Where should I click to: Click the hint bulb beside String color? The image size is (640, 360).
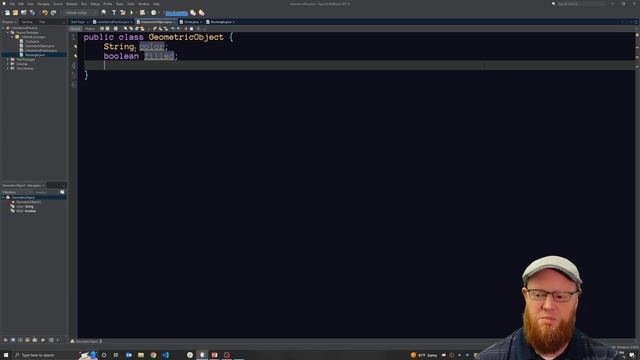(x=75, y=47)
